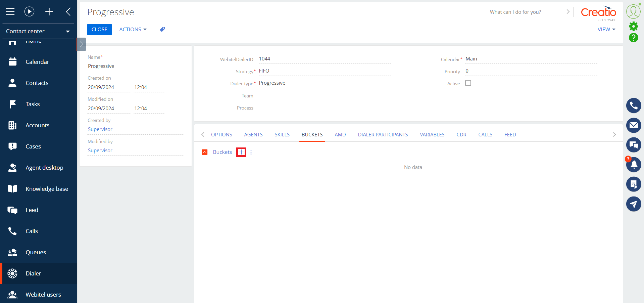Click the quick add plus icon
Viewport: 644px width, 303px height.
(49, 12)
